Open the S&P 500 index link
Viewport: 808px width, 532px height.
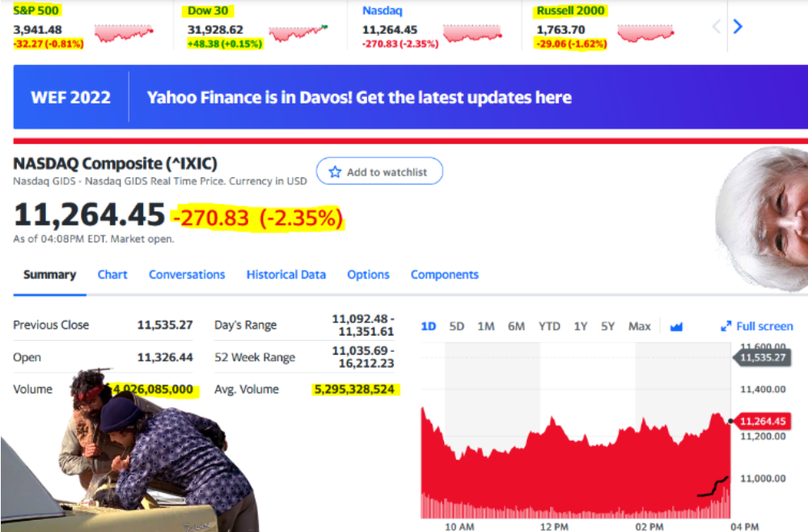click(36, 11)
